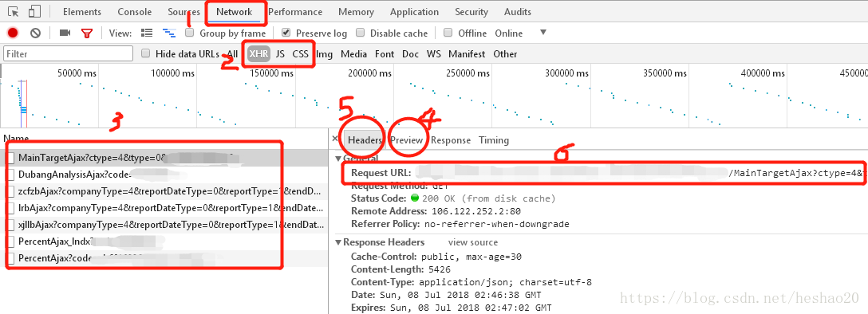This screenshot has height=314, width=868.
Task: Switch to the Application tab
Action: coord(414,12)
